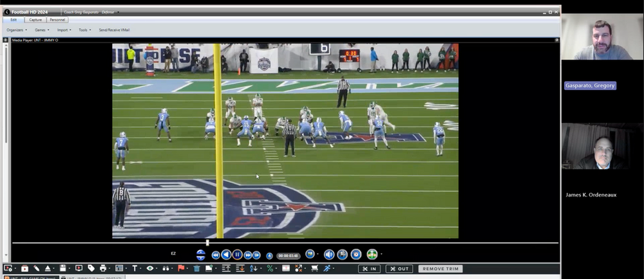Open the Edit tab

(14, 20)
